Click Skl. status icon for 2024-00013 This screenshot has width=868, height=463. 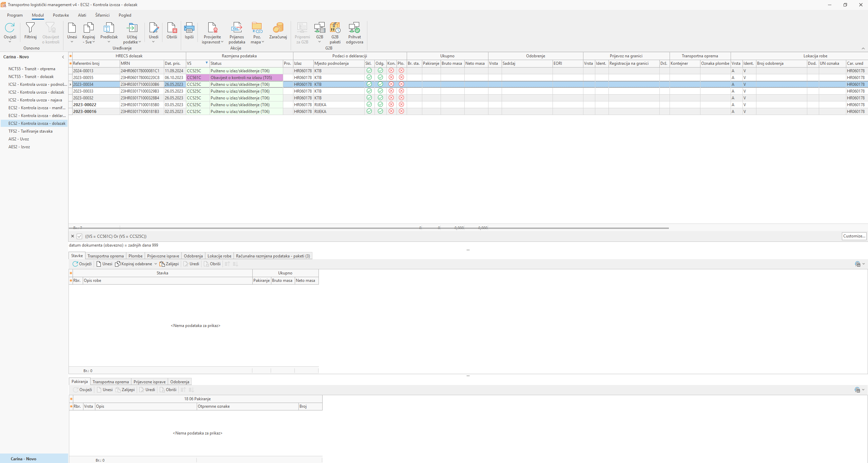(x=369, y=71)
